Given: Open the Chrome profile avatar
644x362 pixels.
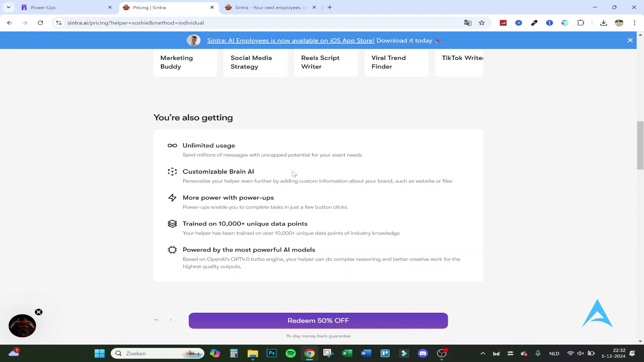Looking at the screenshot, I should point(619,23).
